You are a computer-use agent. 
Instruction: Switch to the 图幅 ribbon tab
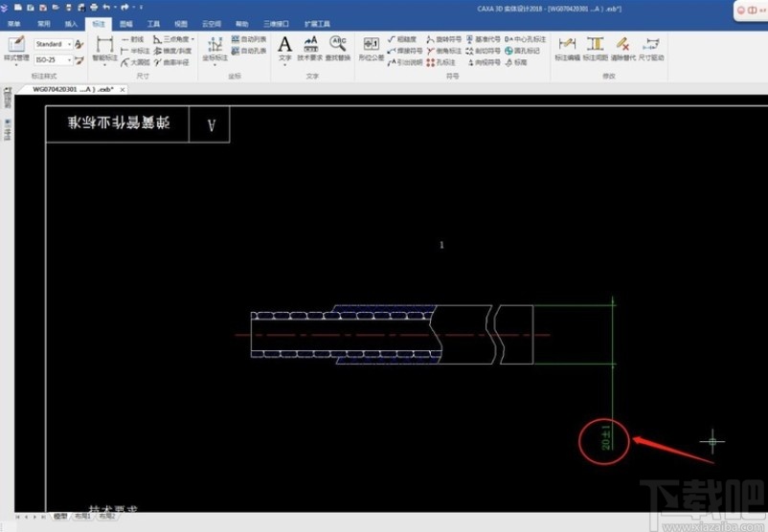click(125, 24)
